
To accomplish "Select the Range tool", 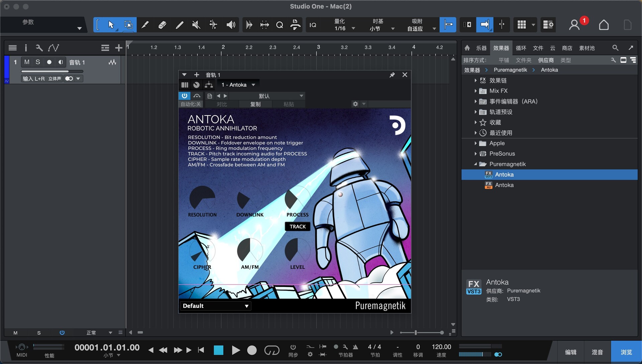I will [x=128, y=25].
